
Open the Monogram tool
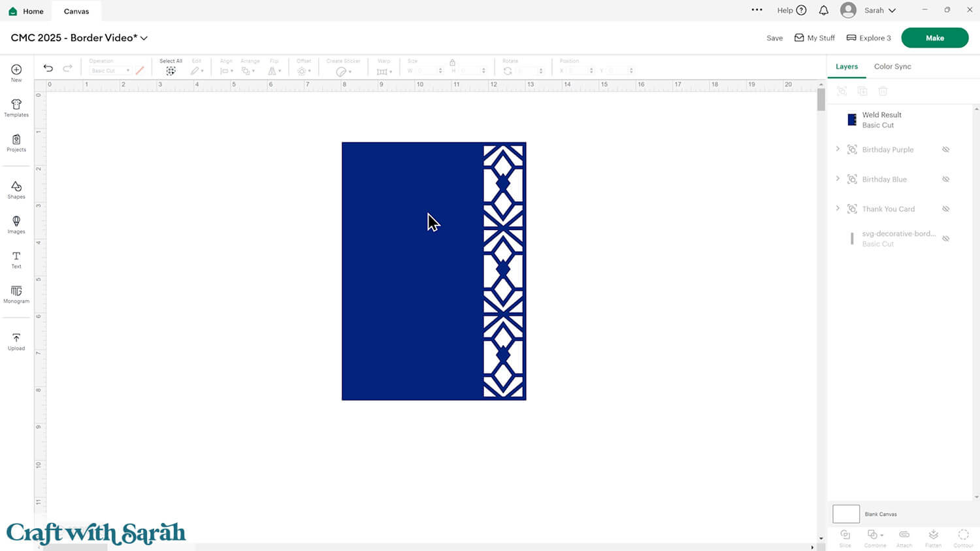(16, 294)
